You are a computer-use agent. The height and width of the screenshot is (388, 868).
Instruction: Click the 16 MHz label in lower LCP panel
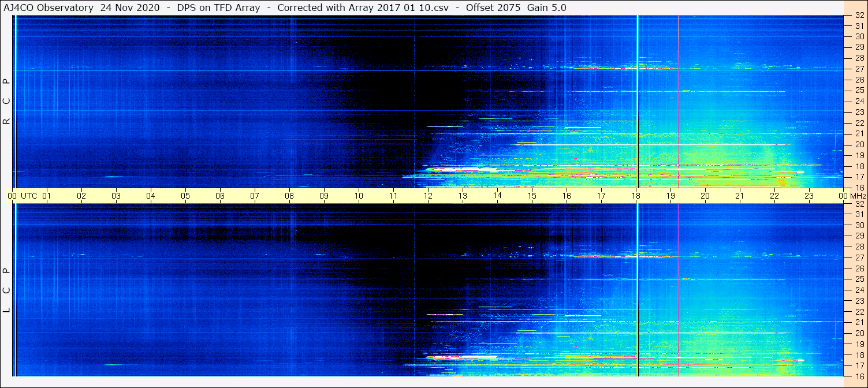pyautogui.click(x=859, y=376)
